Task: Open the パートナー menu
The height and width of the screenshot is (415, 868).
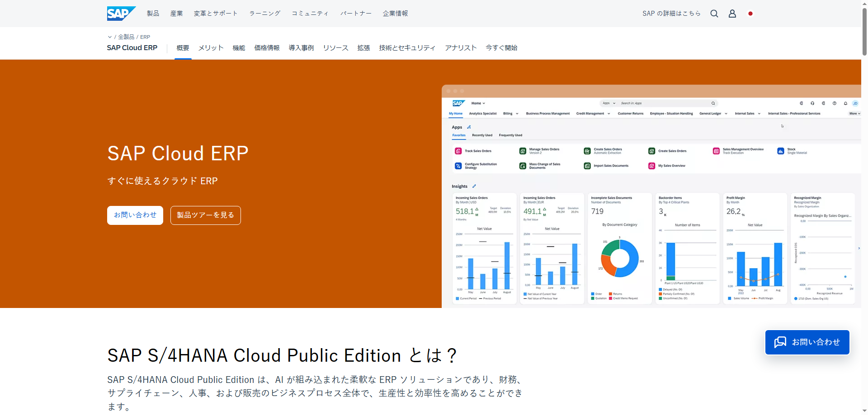Action: (356, 14)
